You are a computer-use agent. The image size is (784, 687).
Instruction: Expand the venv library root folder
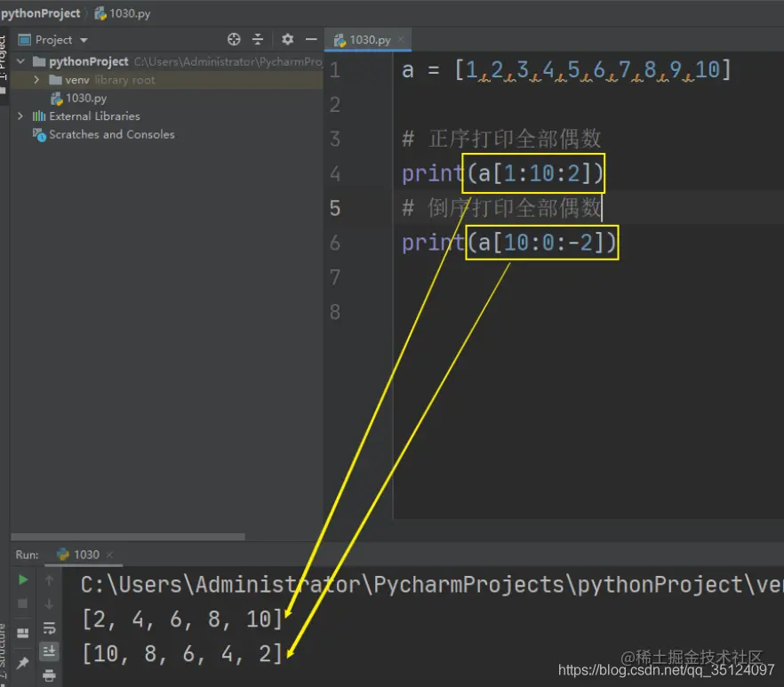click(x=36, y=79)
